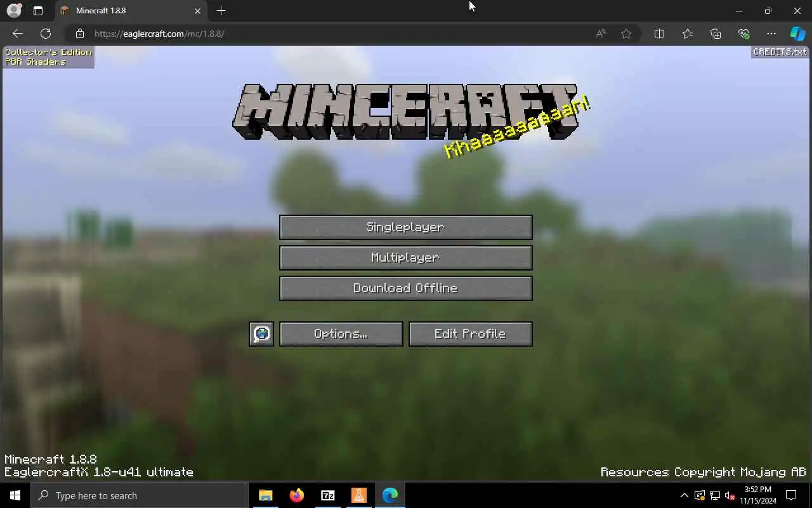Open the Multiplayer menu
The width and height of the screenshot is (812, 508).
(406, 258)
